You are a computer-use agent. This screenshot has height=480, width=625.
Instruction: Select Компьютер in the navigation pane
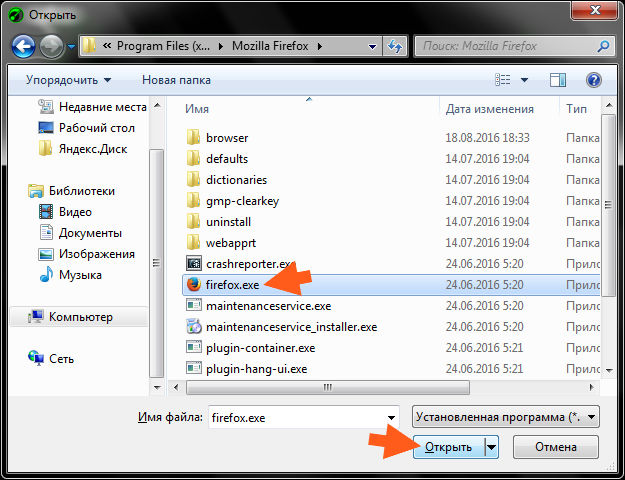pos(79,317)
